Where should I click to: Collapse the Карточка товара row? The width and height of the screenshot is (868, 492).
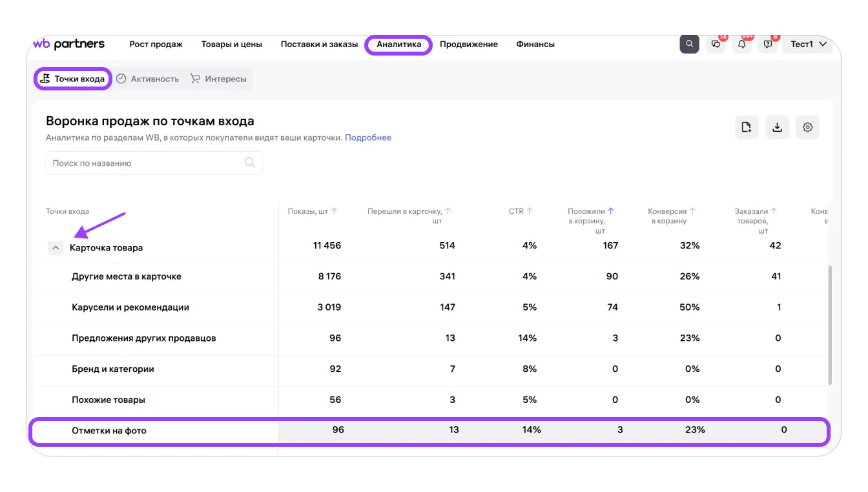pos(56,247)
